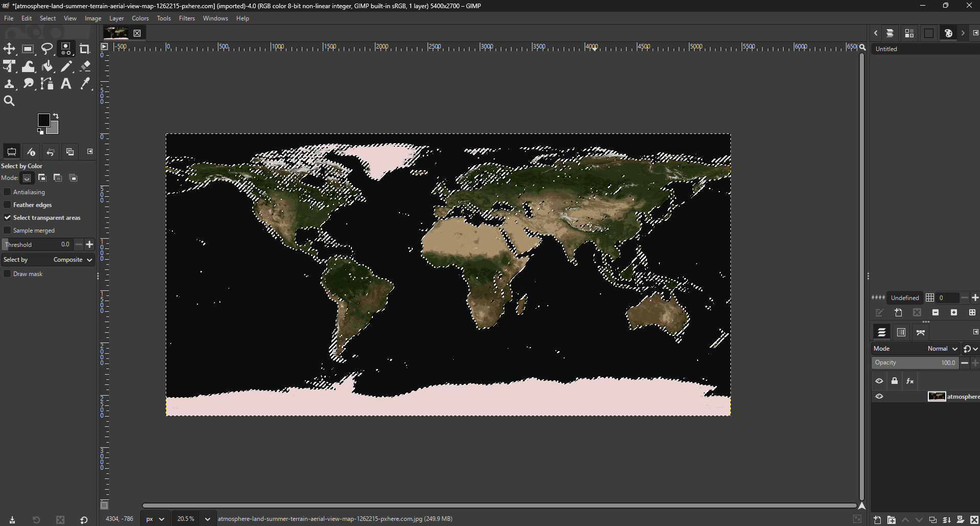Open the Filters menu
980x526 pixels.
click(187, 18)
